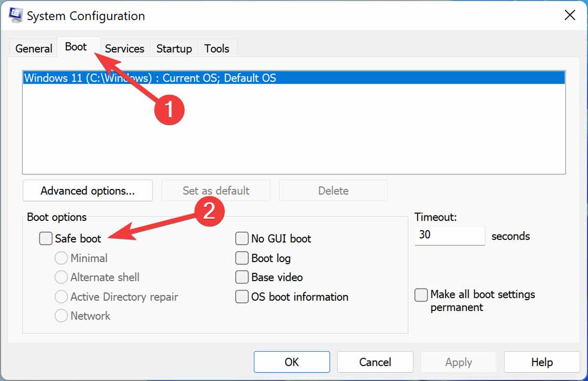This screenshot has height=381, width=588.
Task: Enable Boot log
Action: [242, 258]
